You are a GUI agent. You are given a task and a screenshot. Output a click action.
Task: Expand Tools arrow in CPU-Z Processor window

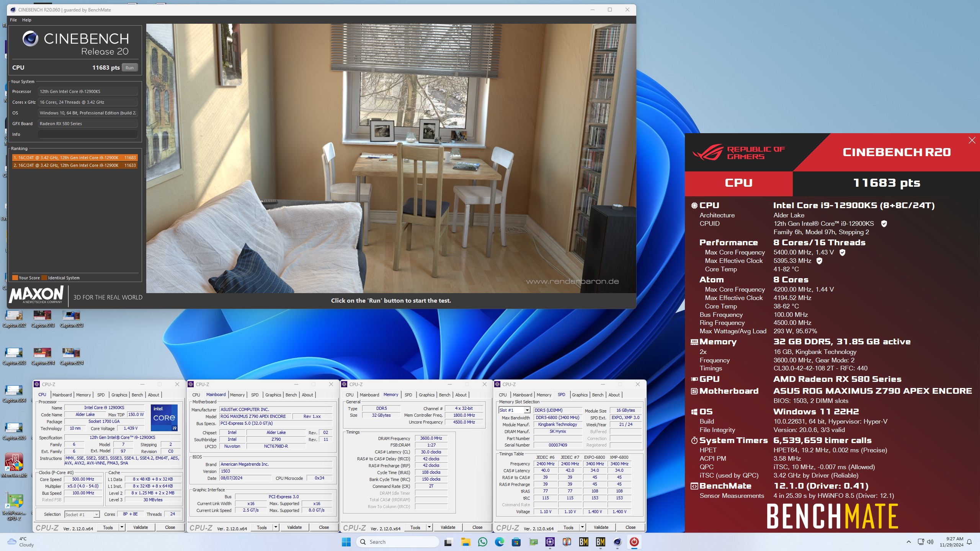pyautogui.click(x=122, y=527)
